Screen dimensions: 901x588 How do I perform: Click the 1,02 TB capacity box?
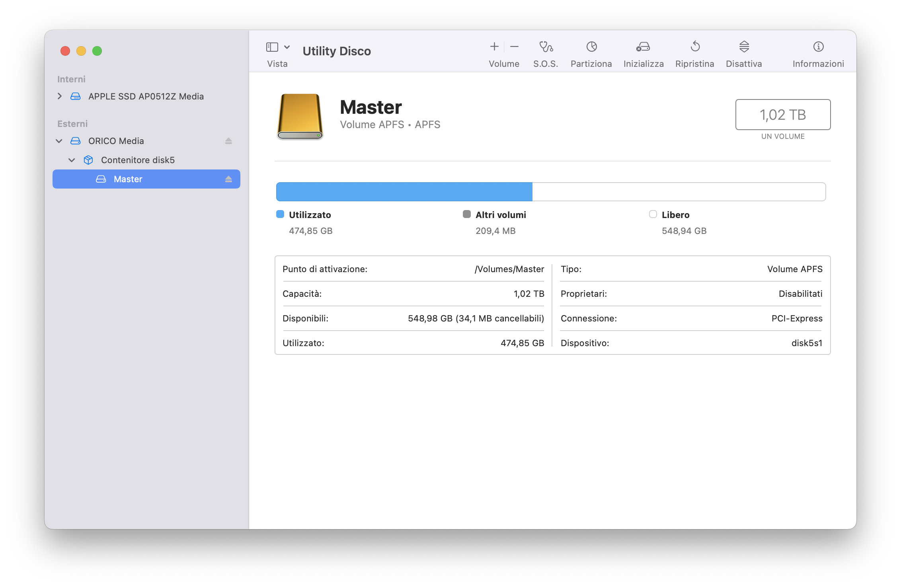(782, 115)
